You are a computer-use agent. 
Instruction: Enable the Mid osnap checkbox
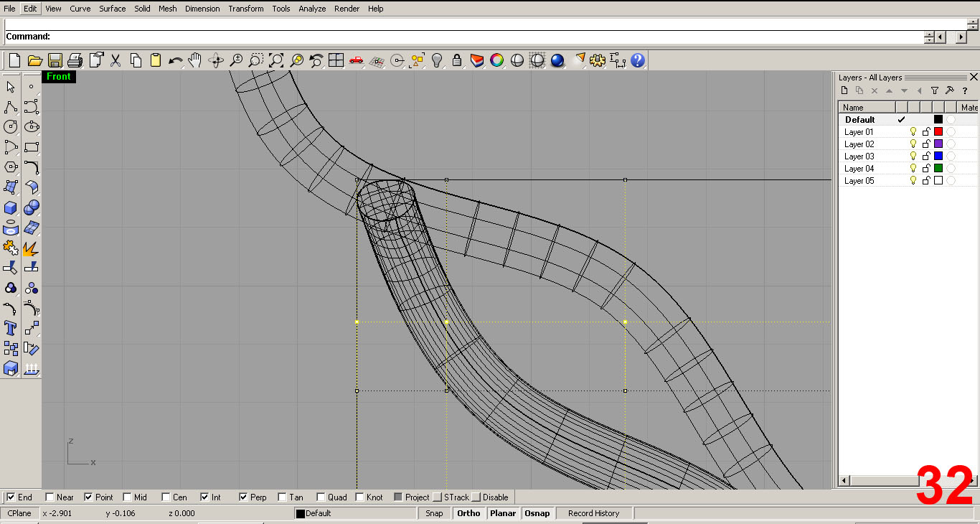coord(127,497)
